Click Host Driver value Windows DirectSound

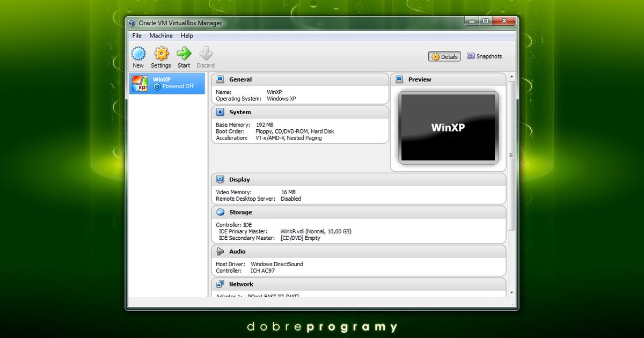pos(277,264)
